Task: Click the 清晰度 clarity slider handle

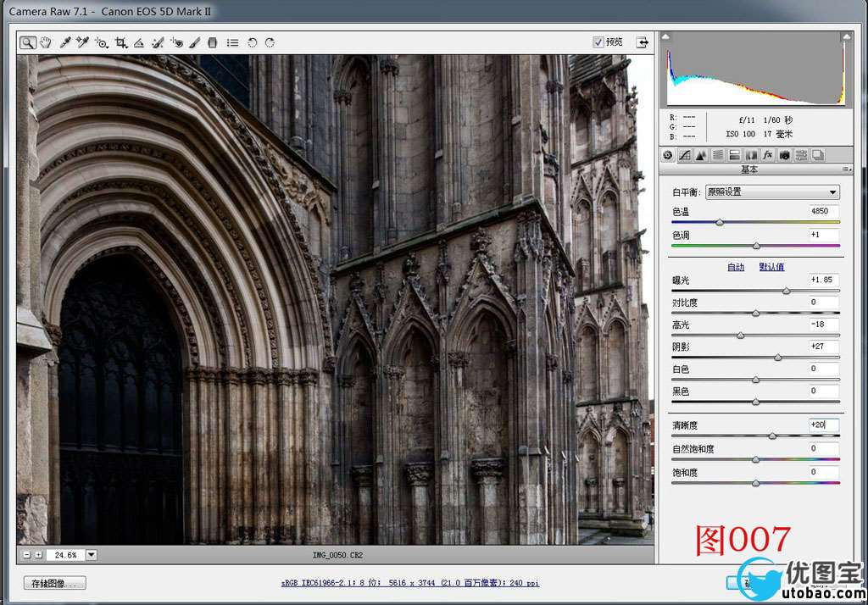Action: 772,436
